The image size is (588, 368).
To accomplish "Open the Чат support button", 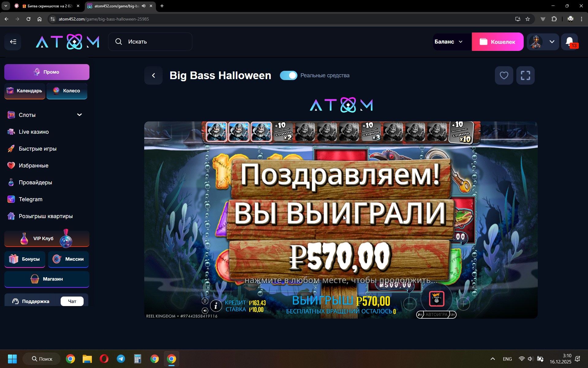I will coord(72,301).
